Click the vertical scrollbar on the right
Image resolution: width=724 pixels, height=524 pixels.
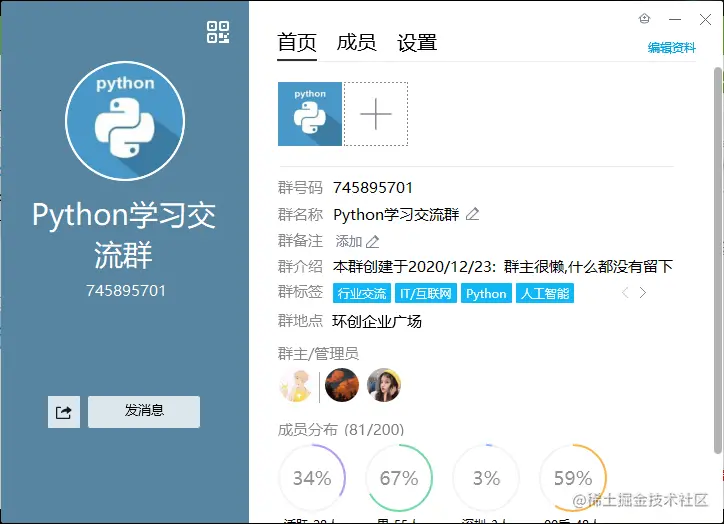[718, 261]
